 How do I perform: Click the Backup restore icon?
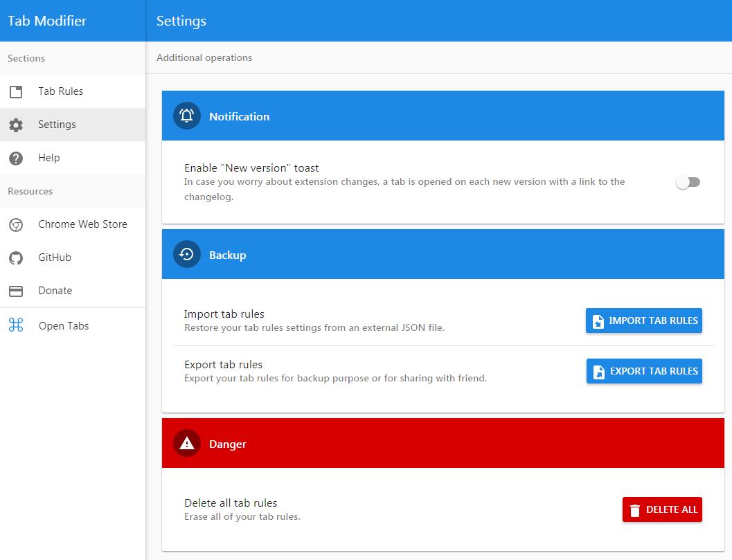tap(186, 254)
